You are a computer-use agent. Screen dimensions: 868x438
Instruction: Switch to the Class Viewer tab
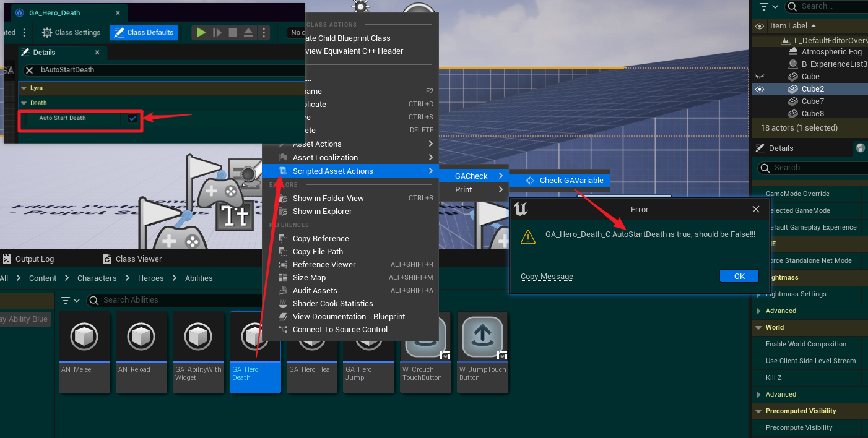(x=137, y=258)
